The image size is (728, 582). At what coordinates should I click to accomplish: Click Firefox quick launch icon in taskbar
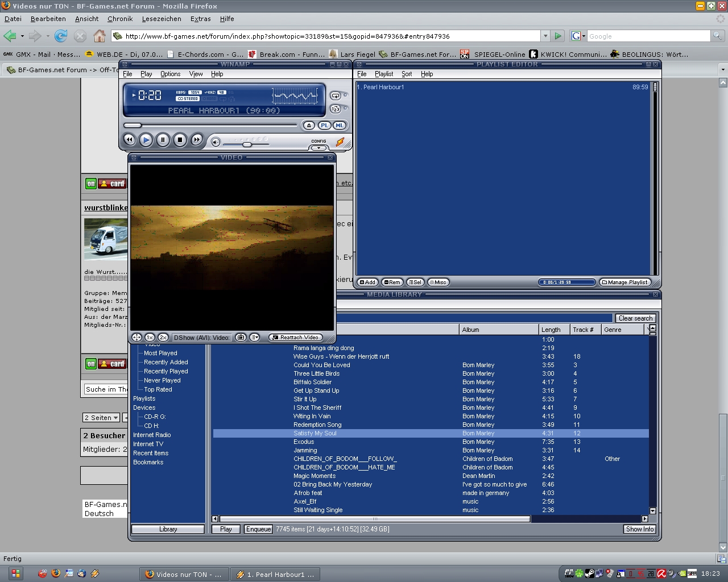pos(56,573)
